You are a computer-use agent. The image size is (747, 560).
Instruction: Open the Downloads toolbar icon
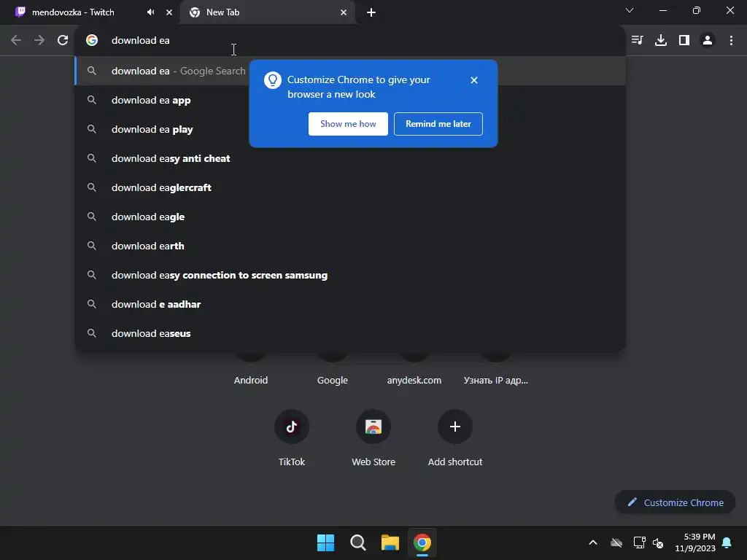coord(661,40)
